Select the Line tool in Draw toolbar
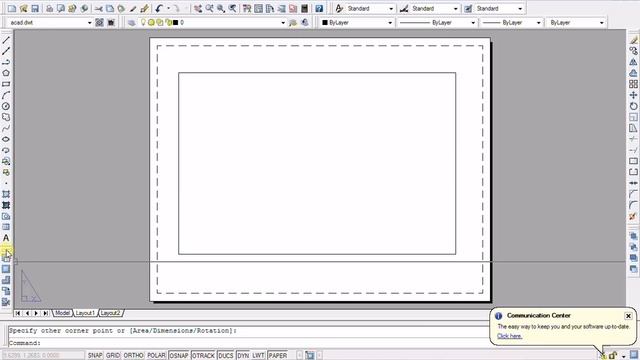Image resolution: width=640 pixels, height=360 pixels. 6,40
